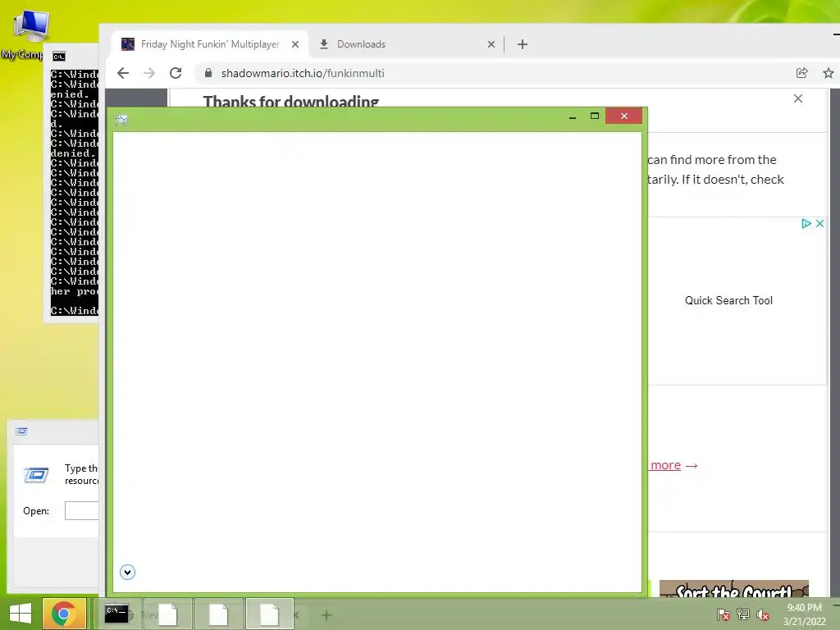The width and height of the screenshot is (840, 630).
Task: Select the My Computer desktop icon
Action: pyautogui.click(x=28, y=34)
